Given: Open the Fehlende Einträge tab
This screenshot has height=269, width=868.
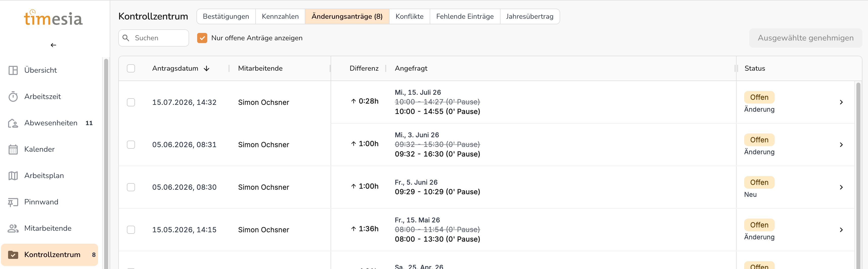Looking at the screenshot, I should point(465,16).
